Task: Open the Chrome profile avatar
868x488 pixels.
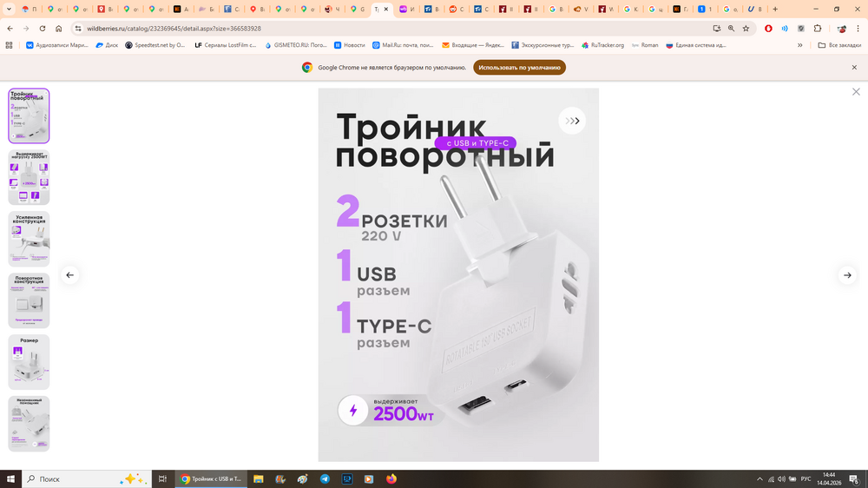Action: coord(841,29)
